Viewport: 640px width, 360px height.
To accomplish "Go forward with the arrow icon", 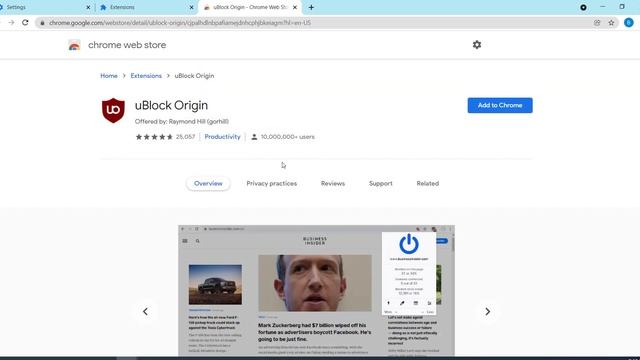I will point(11,22).
